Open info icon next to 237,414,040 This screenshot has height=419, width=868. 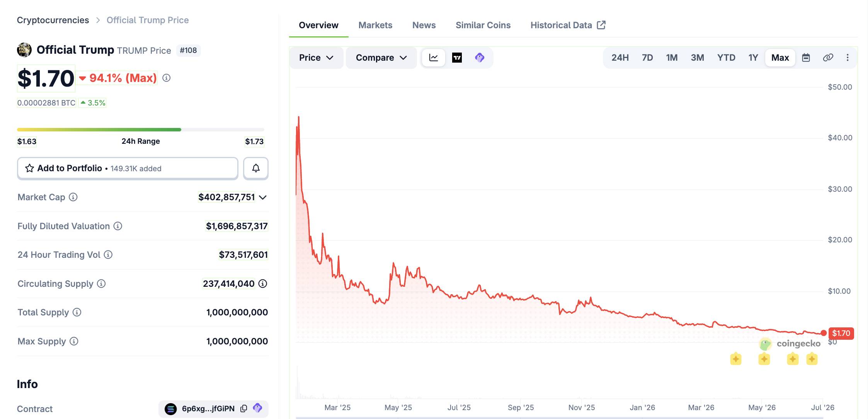263,284
